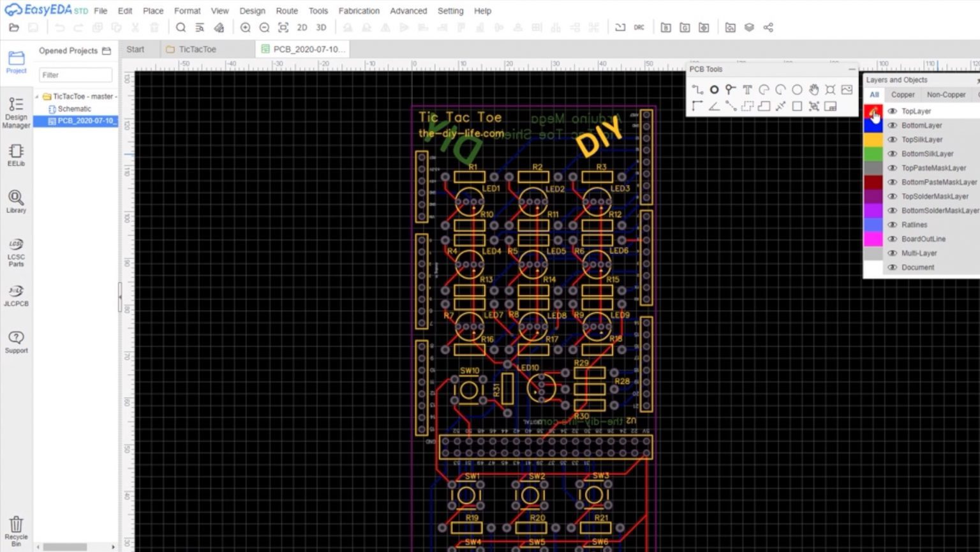
Task: Toggle visibility of the Ratlines layer
Action: coord(892,225)
